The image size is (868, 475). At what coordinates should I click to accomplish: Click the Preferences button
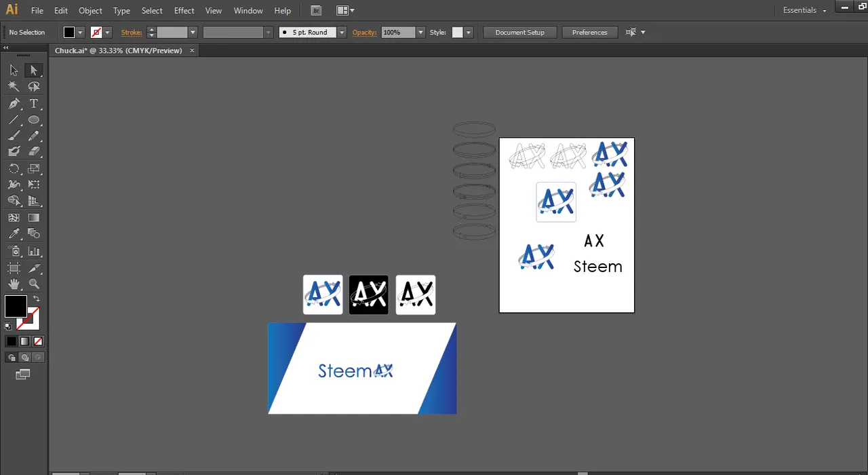click(590, 33)
